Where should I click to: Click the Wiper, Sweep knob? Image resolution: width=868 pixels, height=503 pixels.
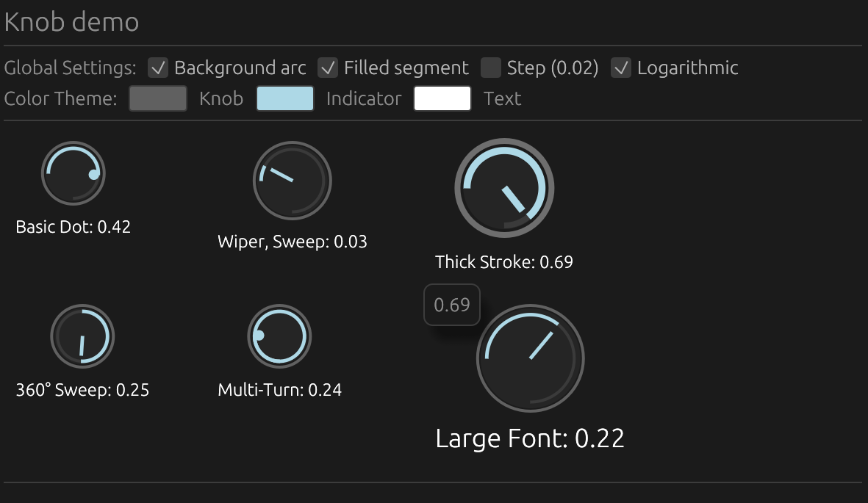point(292,181)
